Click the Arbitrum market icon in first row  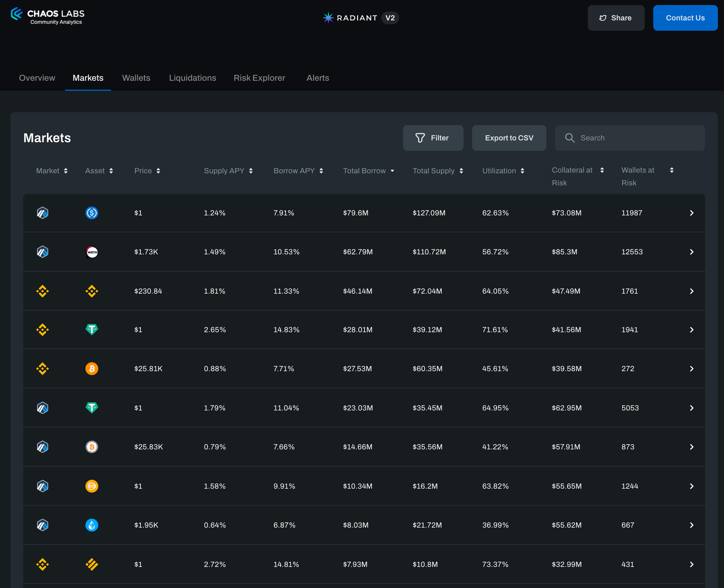click(x=43, y=213)
